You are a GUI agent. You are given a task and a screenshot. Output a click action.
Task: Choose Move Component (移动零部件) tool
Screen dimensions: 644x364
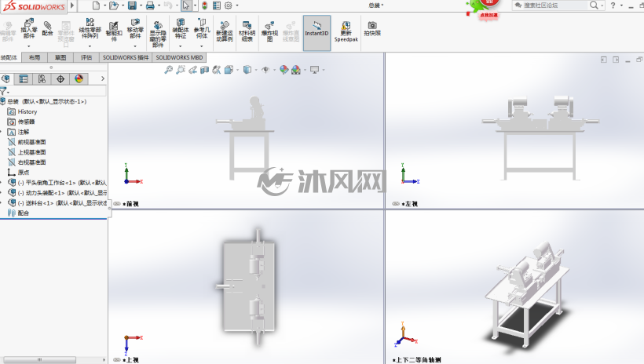click(135, 28)
